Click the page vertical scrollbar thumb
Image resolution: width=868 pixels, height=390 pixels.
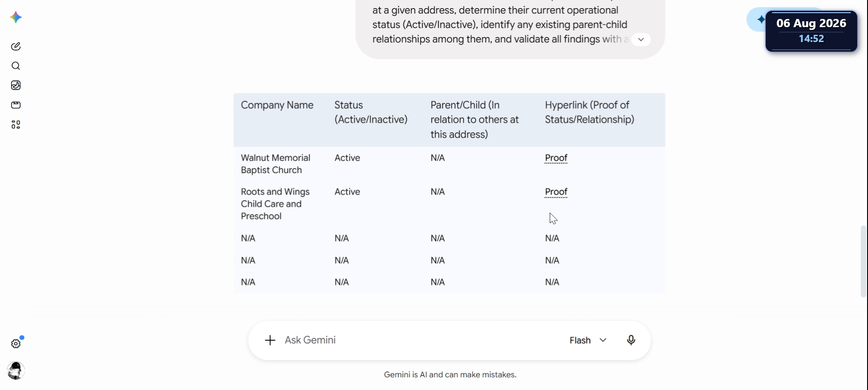click(x=863, y=261)
